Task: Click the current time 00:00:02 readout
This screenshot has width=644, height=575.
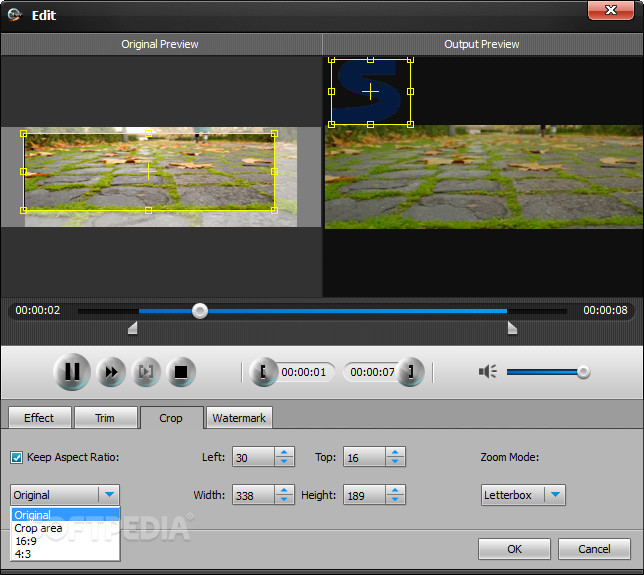Action: [x=38, y=310]
